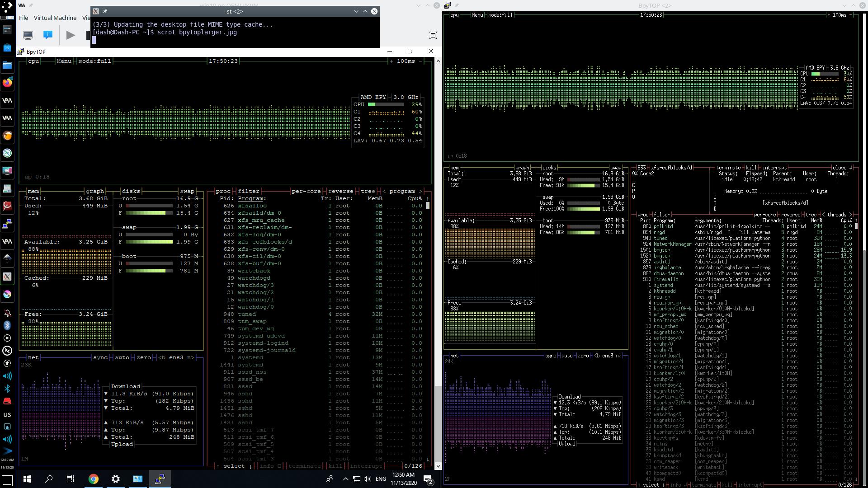Toggle auto scaling in the net box
Screen dimensions: 868x488
[121, 357]
